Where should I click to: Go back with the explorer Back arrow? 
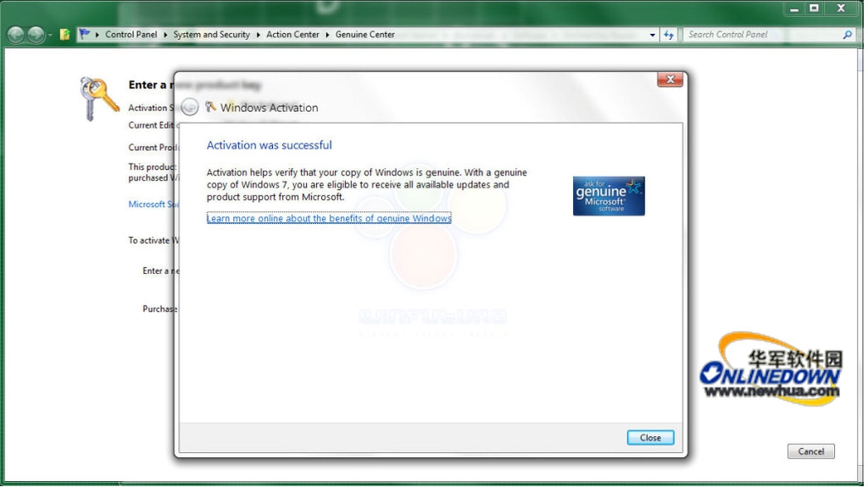16,35
